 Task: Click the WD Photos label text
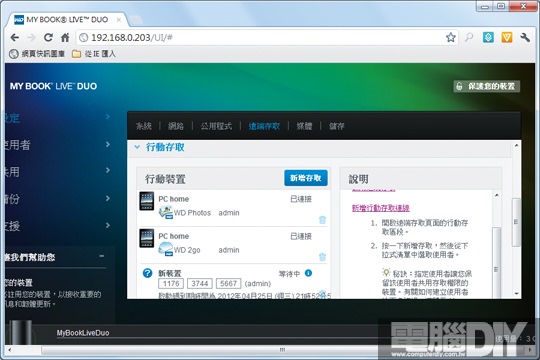(192, 213)
